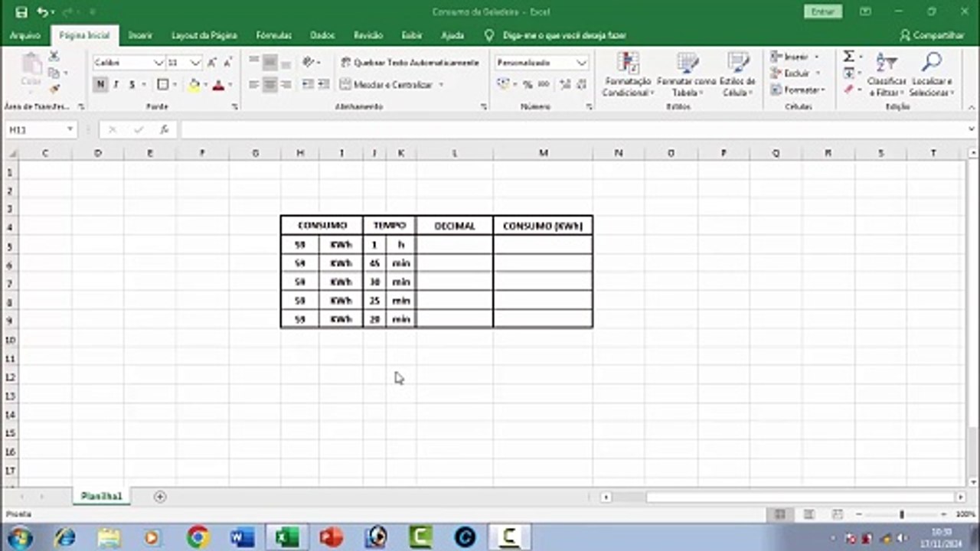Align text left in cell
Viewport: 980px width, 551px height.
pyautogui.click(x=254, y=85)
